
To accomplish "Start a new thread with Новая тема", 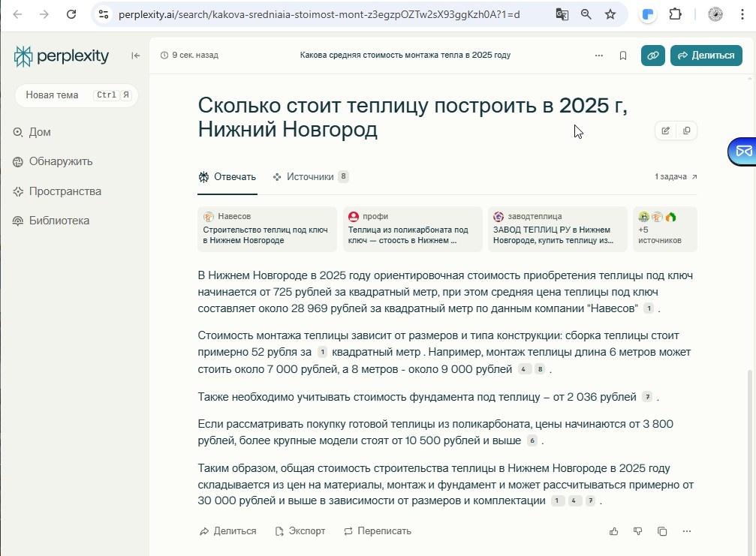I will click(76, 95).
